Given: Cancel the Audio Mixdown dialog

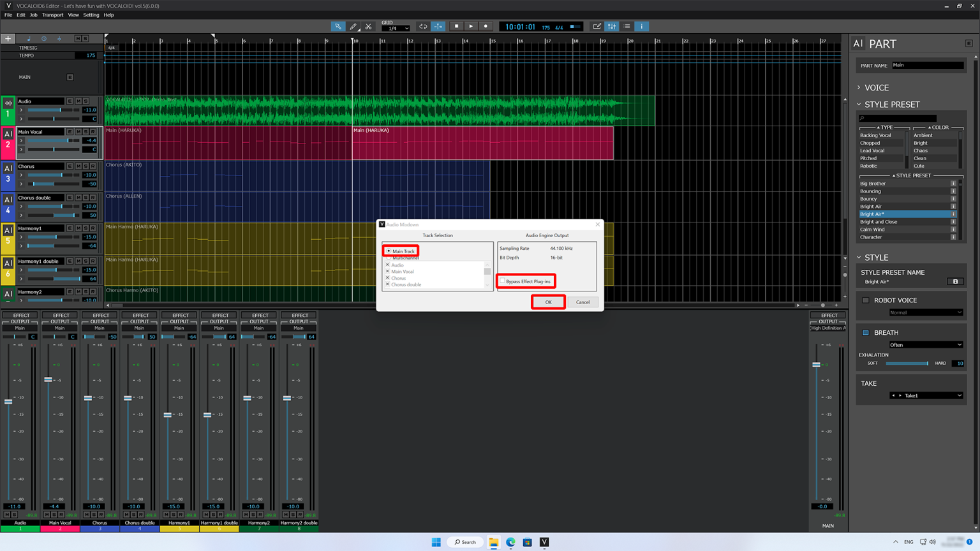Looking at the screenshot, I should click(x=582, y=302).
